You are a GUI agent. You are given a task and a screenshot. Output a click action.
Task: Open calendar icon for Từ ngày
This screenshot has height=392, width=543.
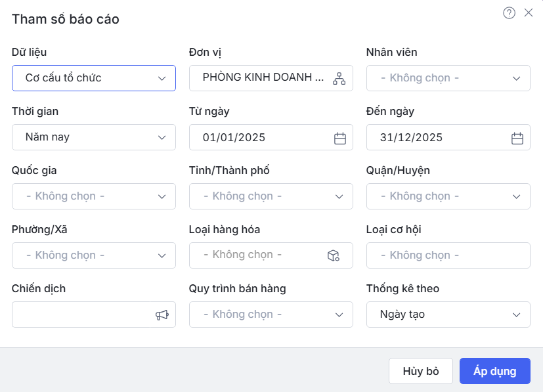[340, 138]
